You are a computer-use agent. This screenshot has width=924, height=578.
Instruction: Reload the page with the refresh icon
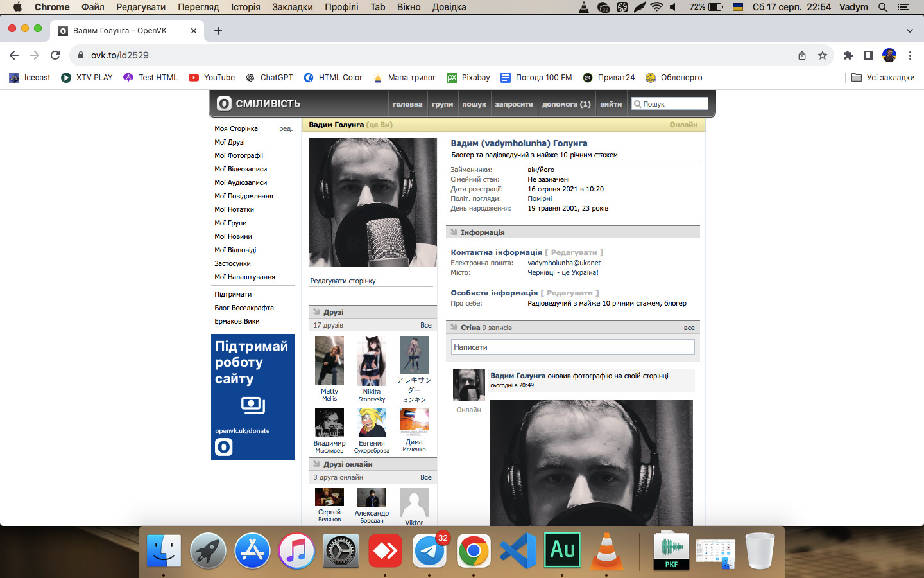(x=55, y=55)
